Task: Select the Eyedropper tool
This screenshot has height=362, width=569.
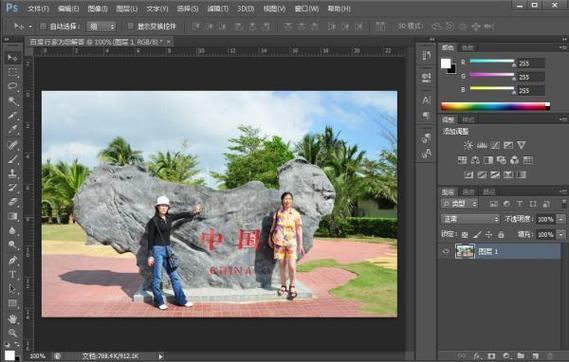Action: point(13,129)
